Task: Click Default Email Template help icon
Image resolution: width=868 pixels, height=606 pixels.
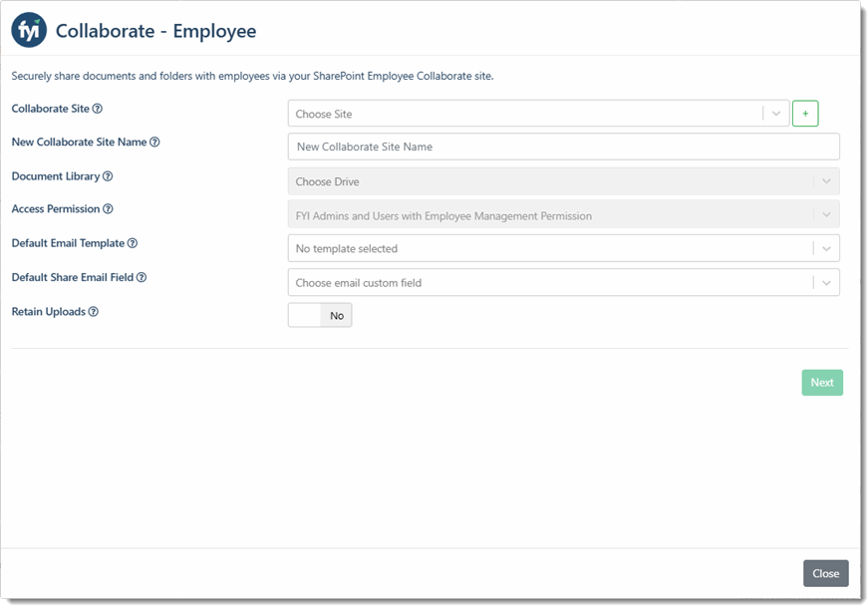Action: [x=133, y=243]
